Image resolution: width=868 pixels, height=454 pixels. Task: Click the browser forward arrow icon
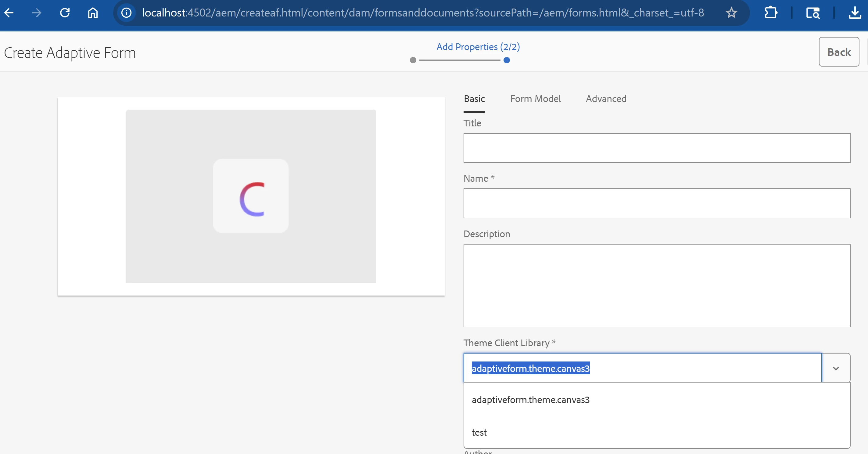[x=37, y=13]
